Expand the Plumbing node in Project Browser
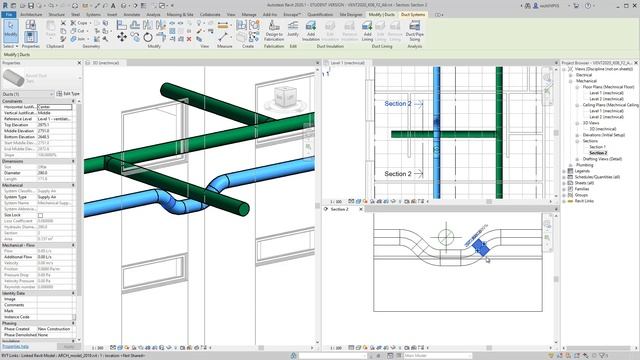This screenshot has width=640, height=360. 571,165
